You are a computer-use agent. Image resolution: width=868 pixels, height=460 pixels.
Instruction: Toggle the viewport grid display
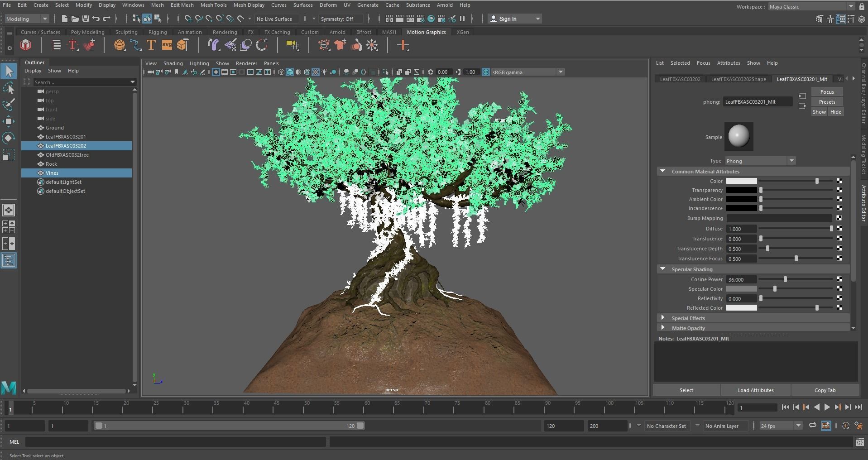216,72
